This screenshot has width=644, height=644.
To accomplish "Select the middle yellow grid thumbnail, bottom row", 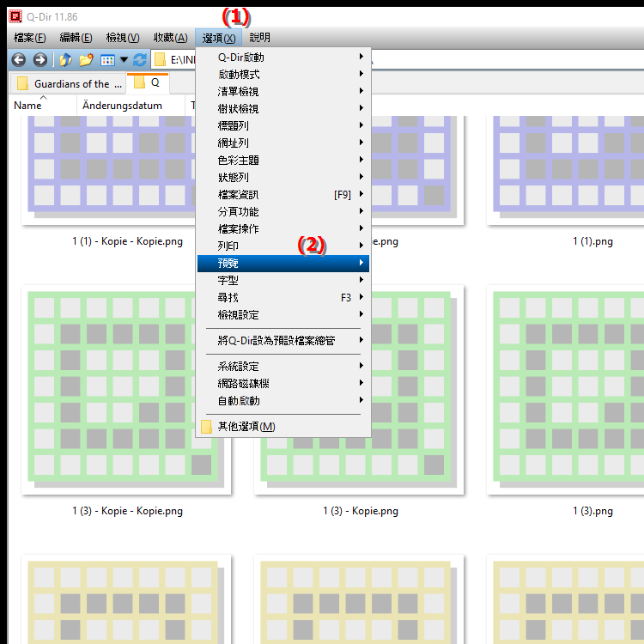I will coord(359,599).
